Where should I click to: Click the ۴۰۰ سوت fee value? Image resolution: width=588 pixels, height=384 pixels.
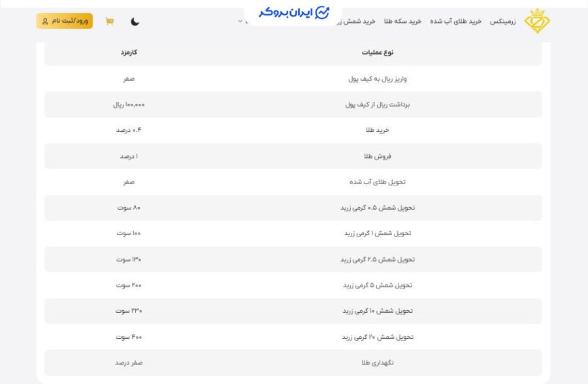(x=129, y=337)
